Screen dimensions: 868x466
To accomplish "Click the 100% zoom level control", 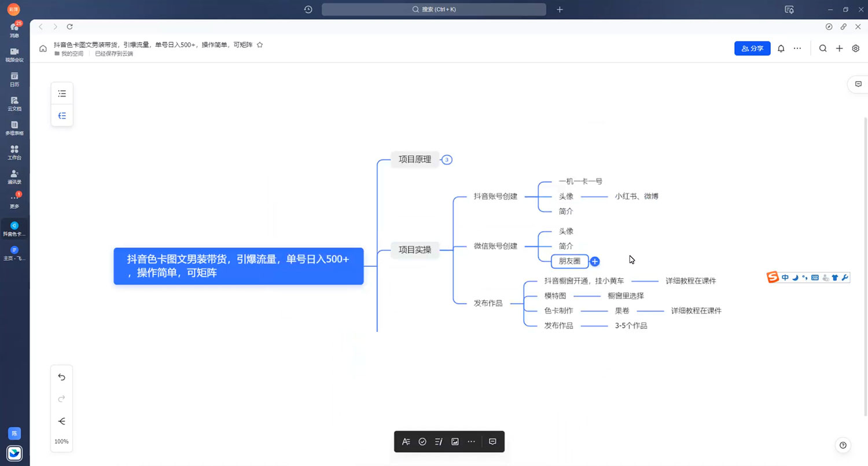I will 61,441.
